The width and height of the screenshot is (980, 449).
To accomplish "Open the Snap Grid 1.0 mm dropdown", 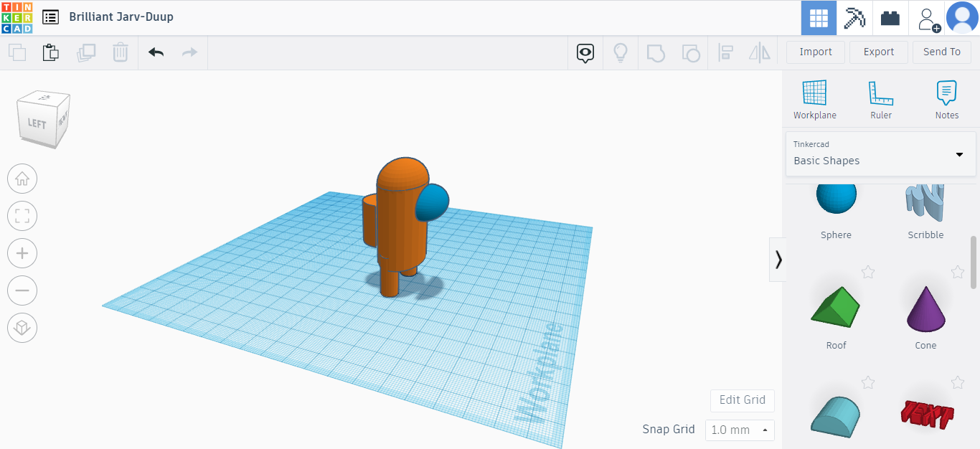I will [740, 430].
